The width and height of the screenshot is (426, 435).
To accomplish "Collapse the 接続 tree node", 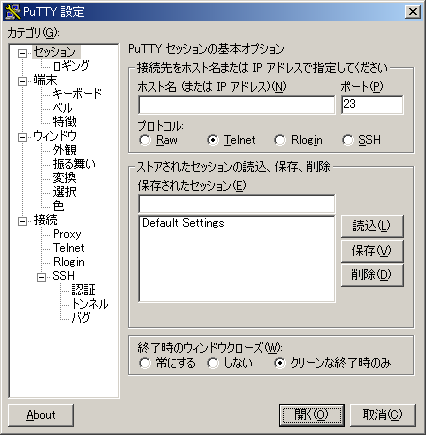I will point(22,221).
